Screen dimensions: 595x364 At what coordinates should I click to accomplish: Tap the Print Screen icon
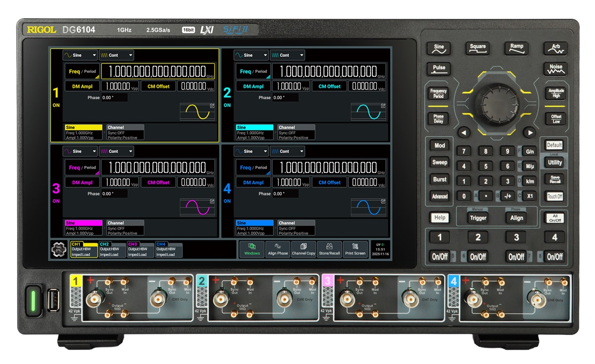[x=355, y=249]
